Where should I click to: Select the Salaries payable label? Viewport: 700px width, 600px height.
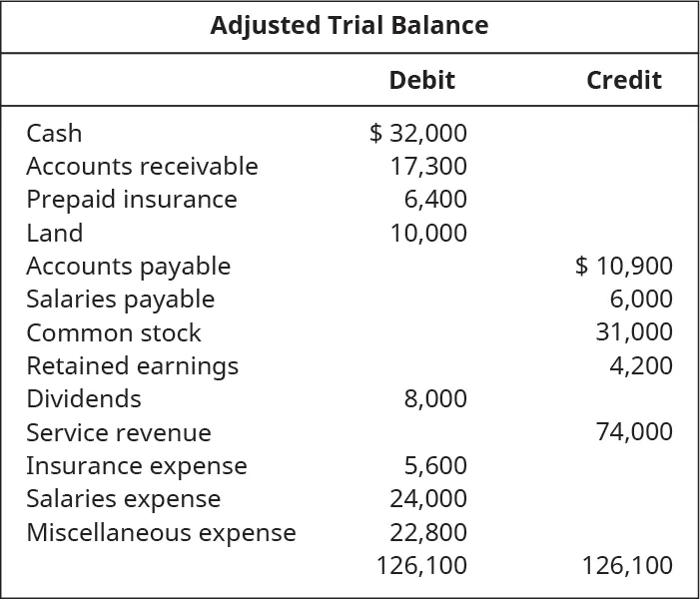tap(120, 299)
